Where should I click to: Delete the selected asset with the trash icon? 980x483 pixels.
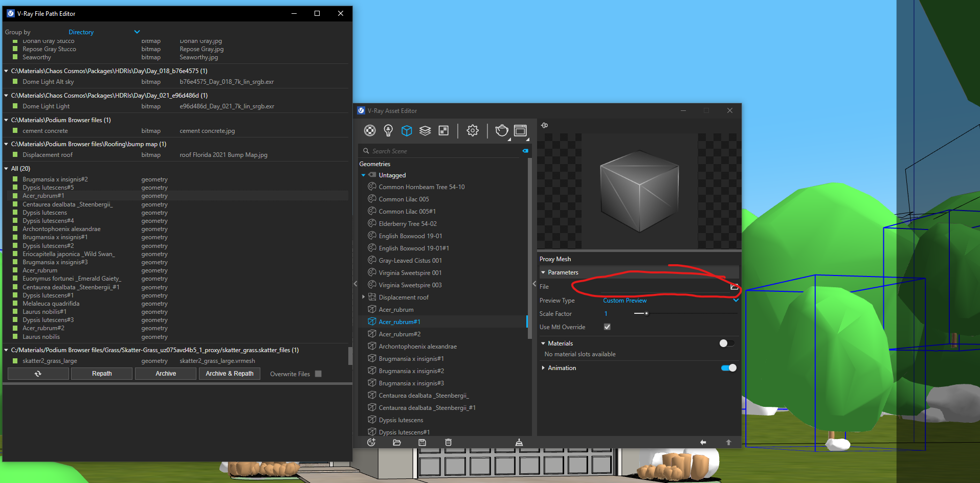[448, 442]
